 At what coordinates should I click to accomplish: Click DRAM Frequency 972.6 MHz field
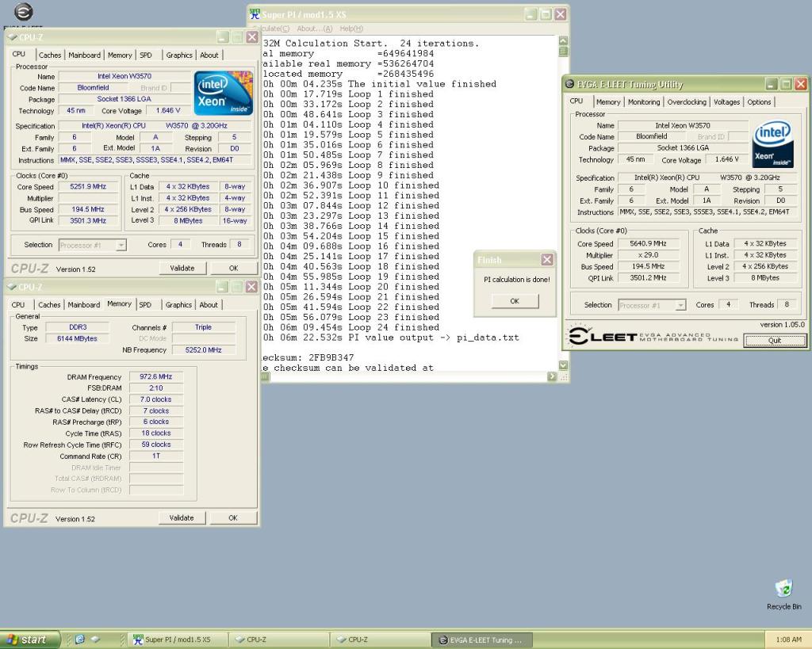point(156,376)
